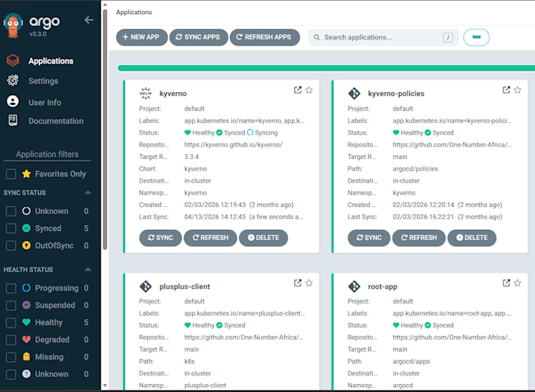Image resolution: width=535 pixels, height=392 pixels.
Task: Click the Helm icon on kyverno card
Action: (x=146, y=93)
